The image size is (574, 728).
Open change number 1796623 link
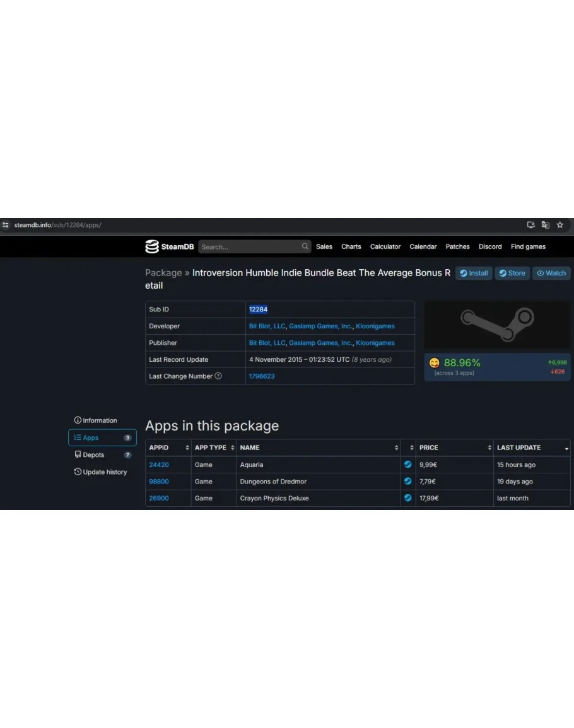pyautogui.click(x=262, y=376)
